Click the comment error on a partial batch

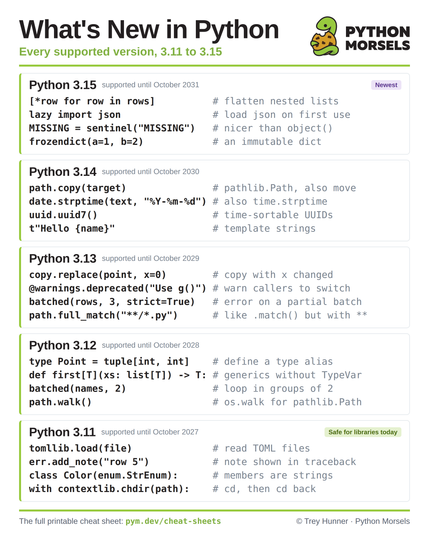tap(287, 302)
